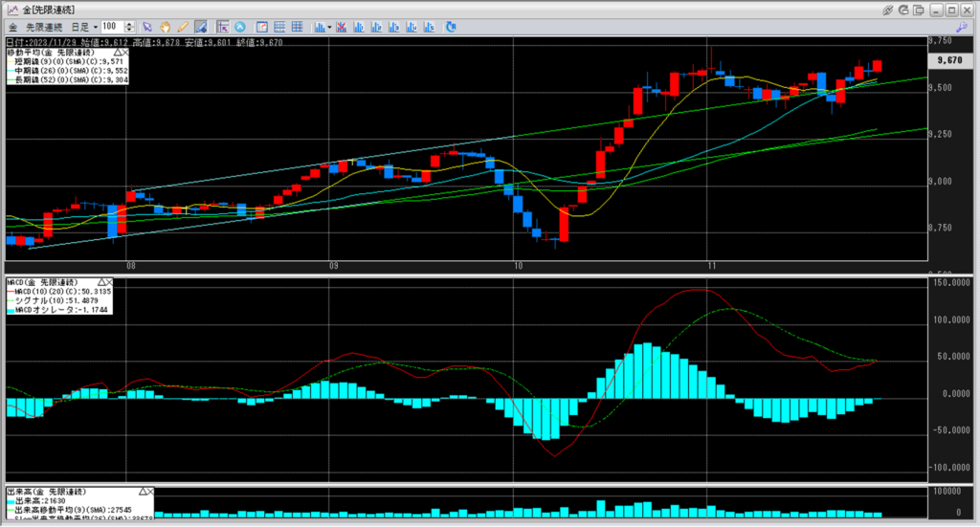Apply chart template number 5
Image resolution: width=980 pixels, height=527 pixels.
pos(429,27)
